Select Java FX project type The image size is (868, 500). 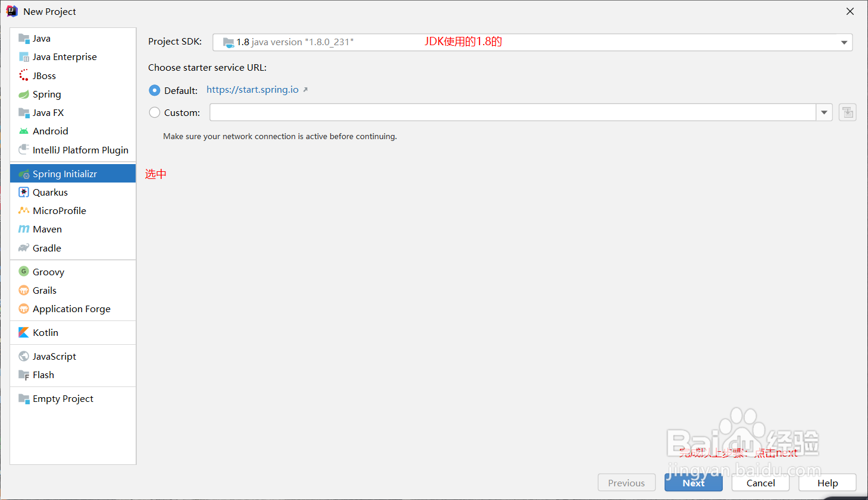(73, 112)
